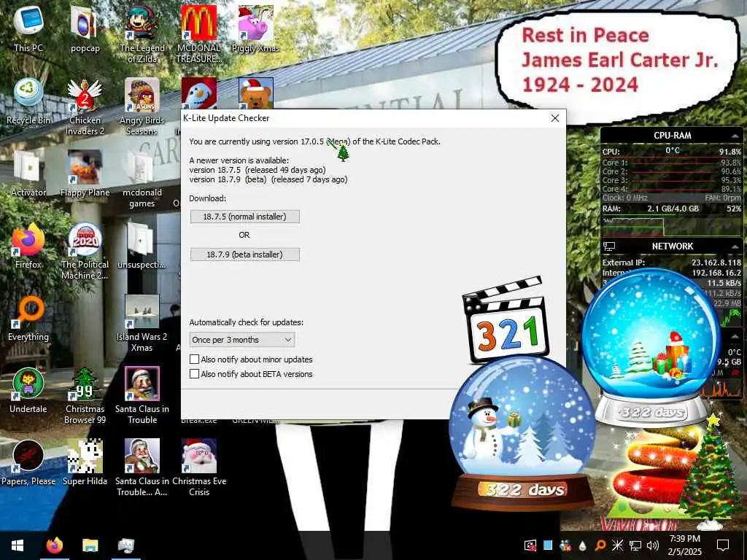The height and width of the screenshot is (560, 747).
Task: Open the Everything magnifier tray icon
Action: tap(601, 545)
